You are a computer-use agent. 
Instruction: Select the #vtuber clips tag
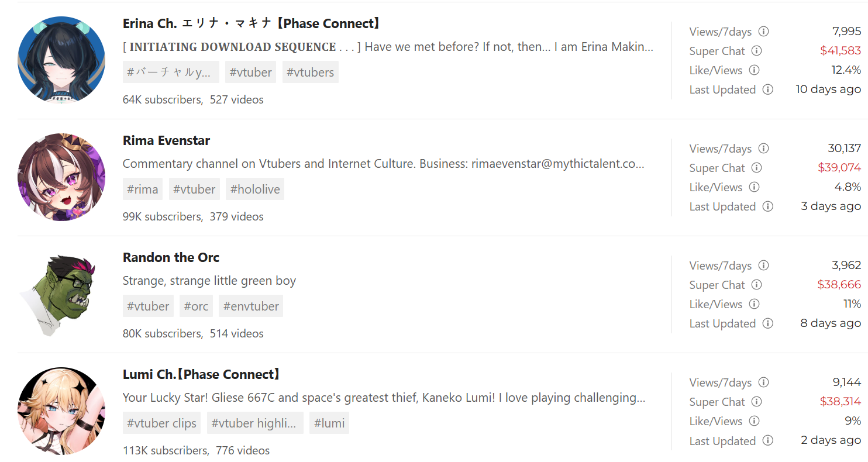tap(161, 423)
